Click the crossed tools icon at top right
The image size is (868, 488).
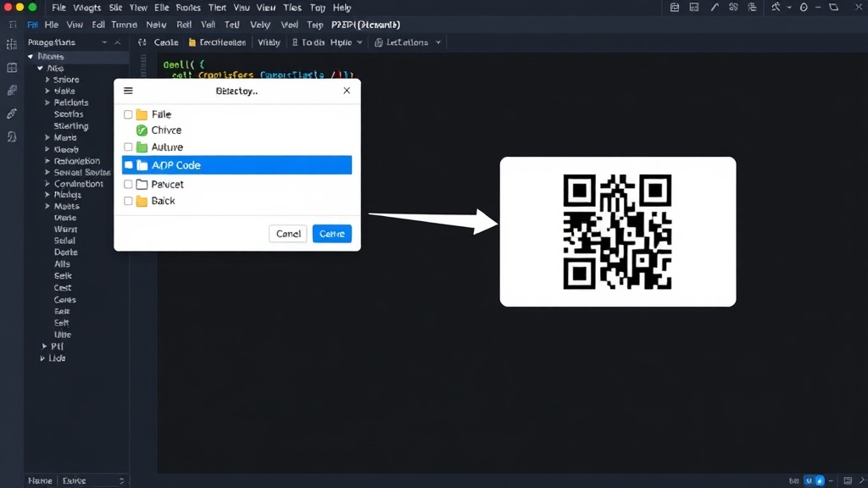(x=733, y=7)
